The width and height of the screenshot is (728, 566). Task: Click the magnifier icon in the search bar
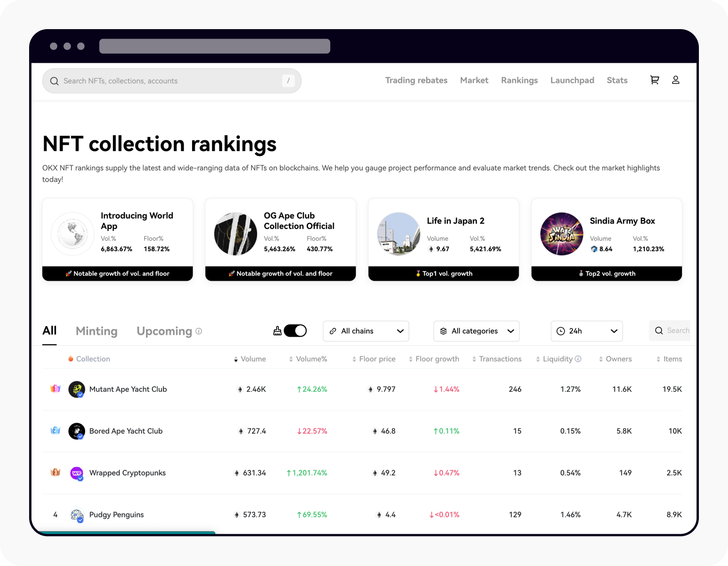[x=54, y=81]
